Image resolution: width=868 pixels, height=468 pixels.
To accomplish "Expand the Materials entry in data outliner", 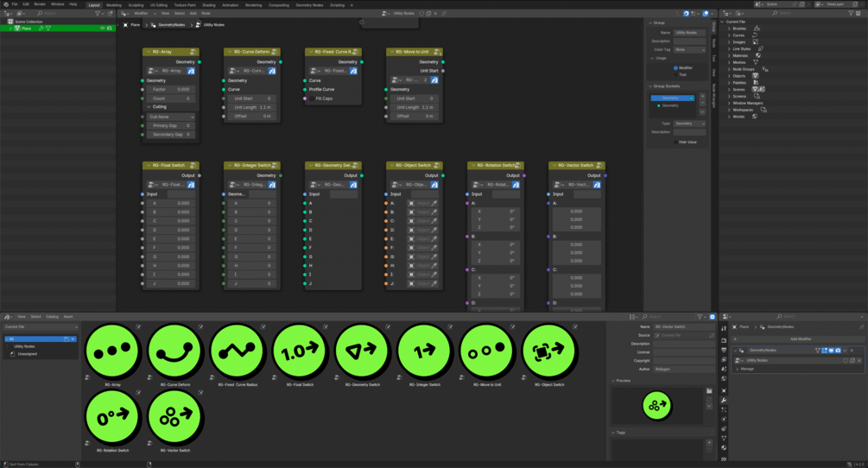I will [x=728, y=55].
